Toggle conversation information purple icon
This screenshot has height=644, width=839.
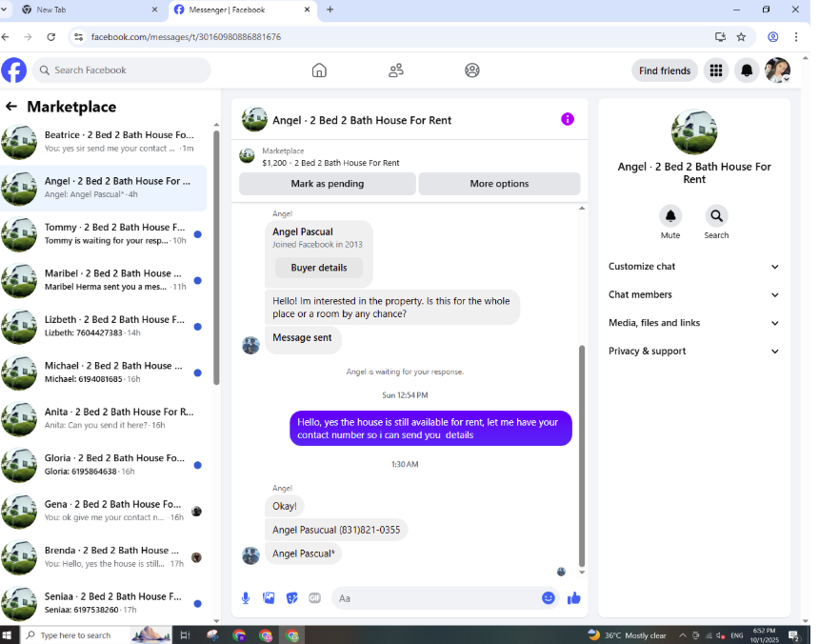coord(568,119)
